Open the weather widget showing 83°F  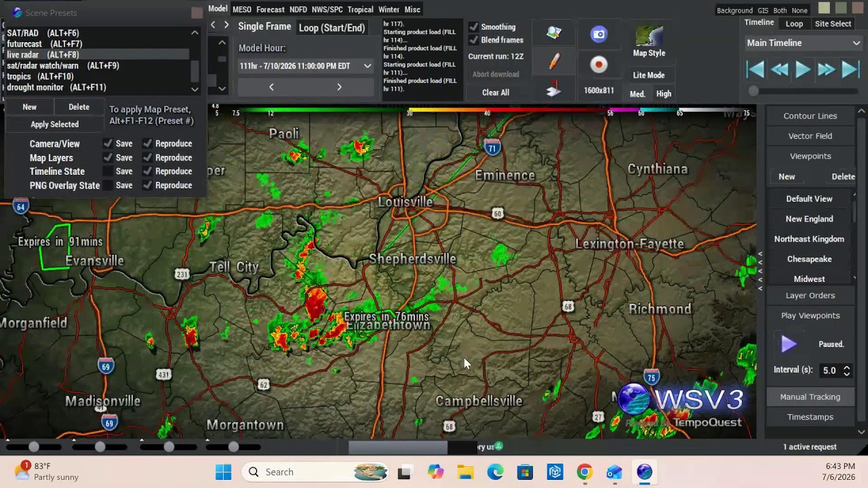coord(47,472)
